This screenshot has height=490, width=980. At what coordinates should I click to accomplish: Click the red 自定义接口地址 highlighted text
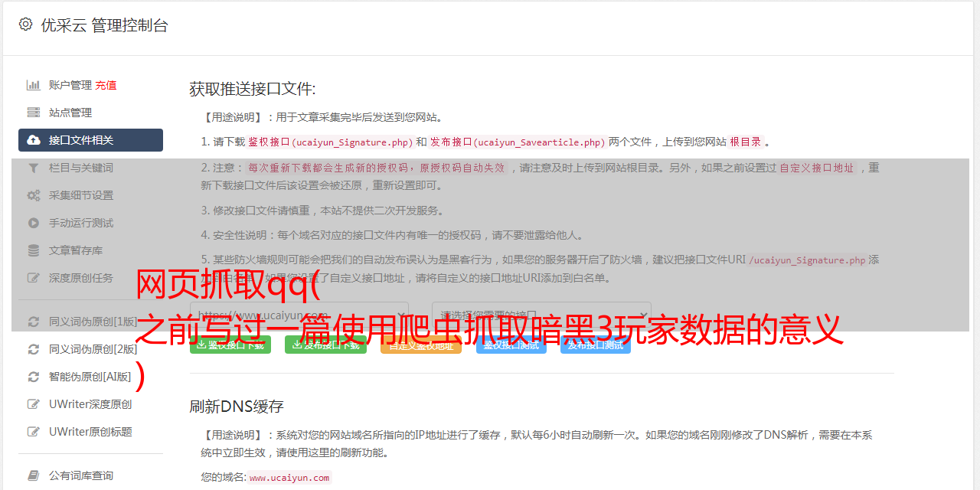coord(816,168)
